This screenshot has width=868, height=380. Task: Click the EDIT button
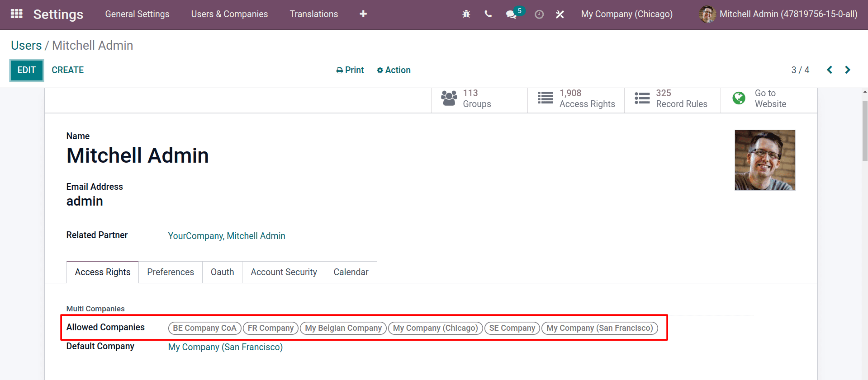click(27, 70)
